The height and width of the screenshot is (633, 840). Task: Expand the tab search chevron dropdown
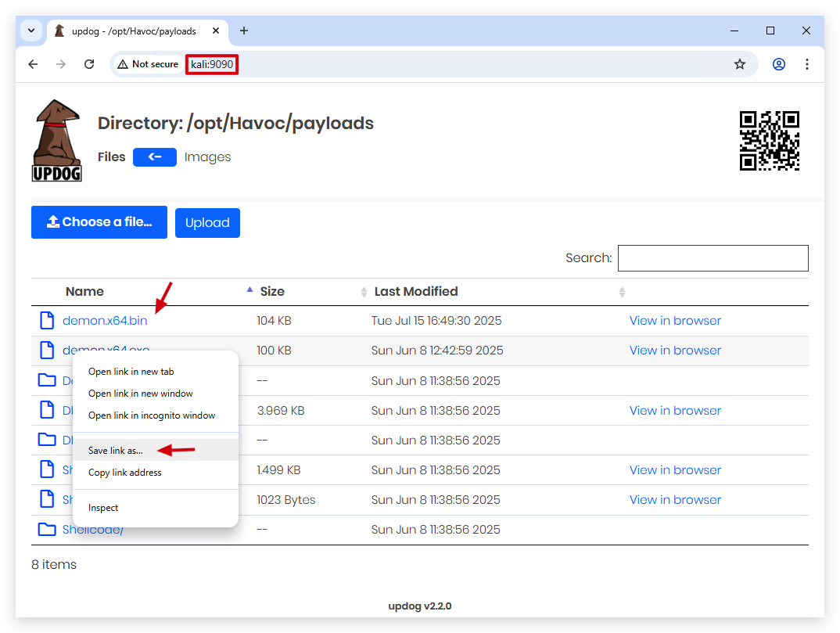coord(31,31)
